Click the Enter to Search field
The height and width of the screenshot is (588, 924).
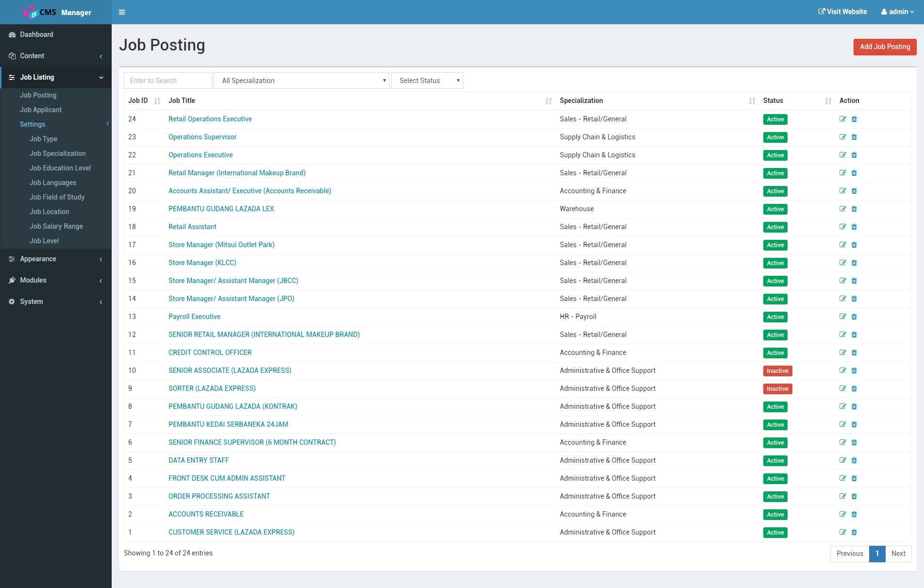click(x=168, y=81)
